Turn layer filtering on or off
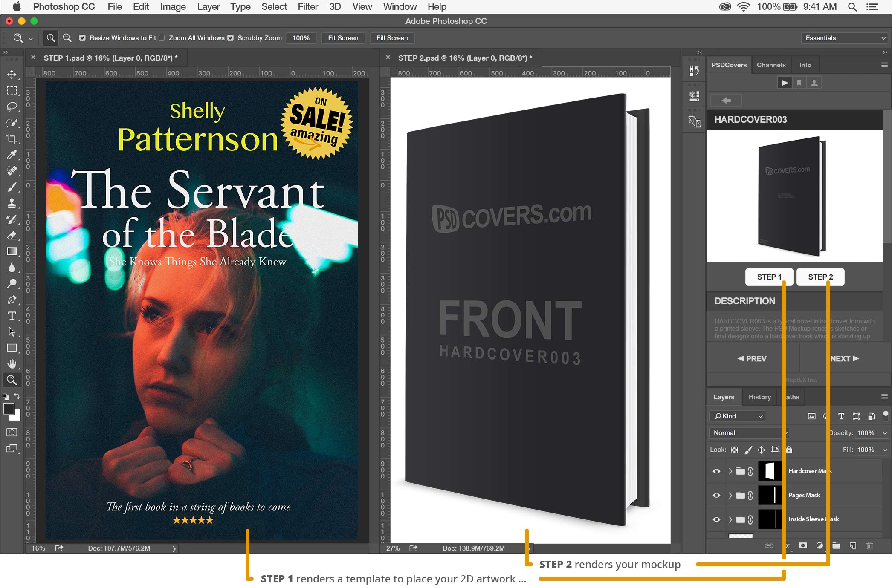 (x=886, y=415)
